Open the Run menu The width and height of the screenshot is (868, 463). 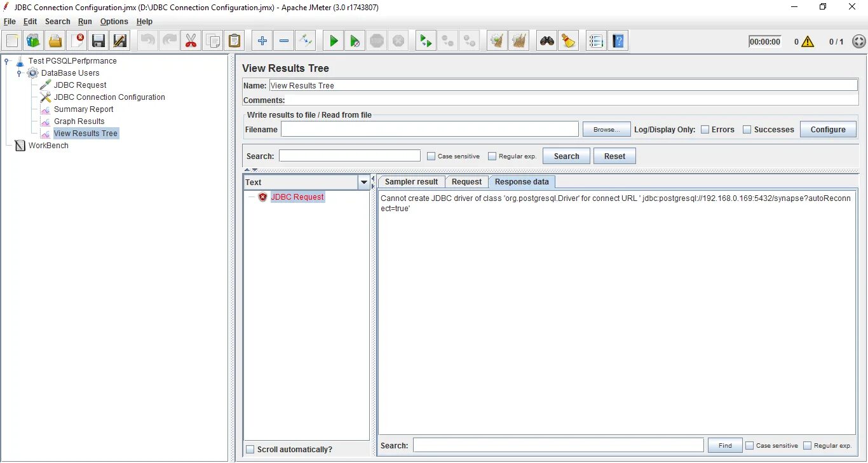click(85, 22)
